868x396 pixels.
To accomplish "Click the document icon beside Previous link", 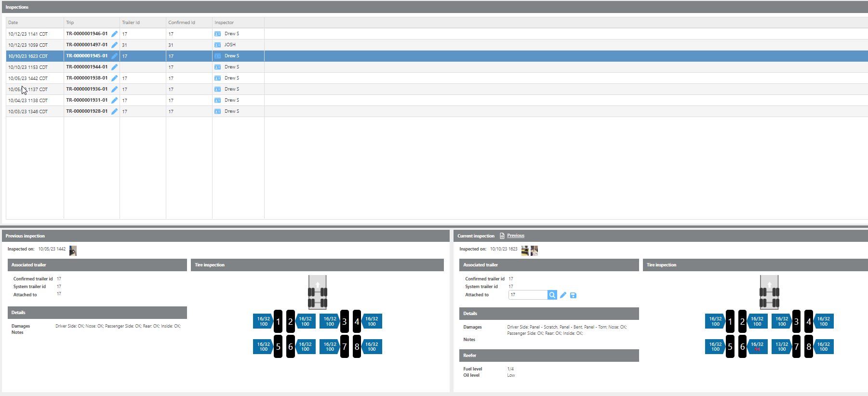I will click(502, 236).
